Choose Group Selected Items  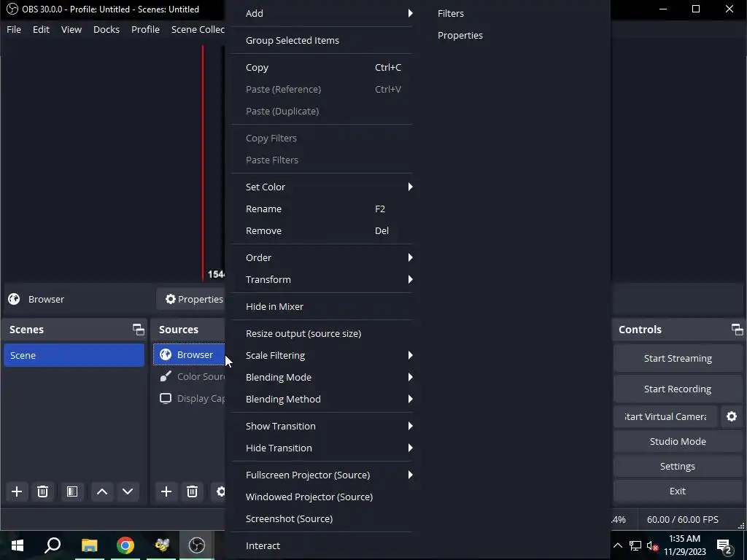point(322,41)
